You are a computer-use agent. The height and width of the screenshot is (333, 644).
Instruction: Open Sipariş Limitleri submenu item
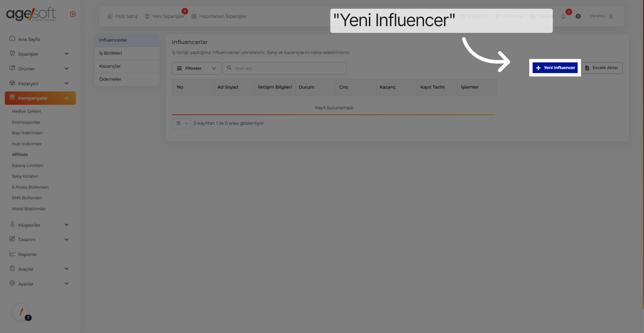click(x=28, y=165)
